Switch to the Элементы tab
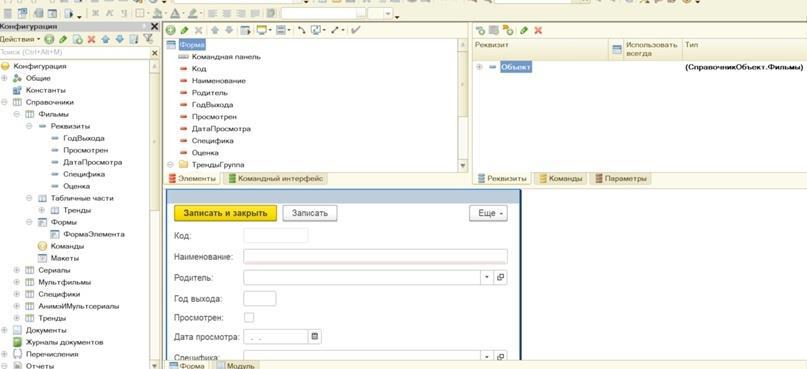The width and height of the screenshot is (807, 369). pyautogui.click(x=192, y=179)
